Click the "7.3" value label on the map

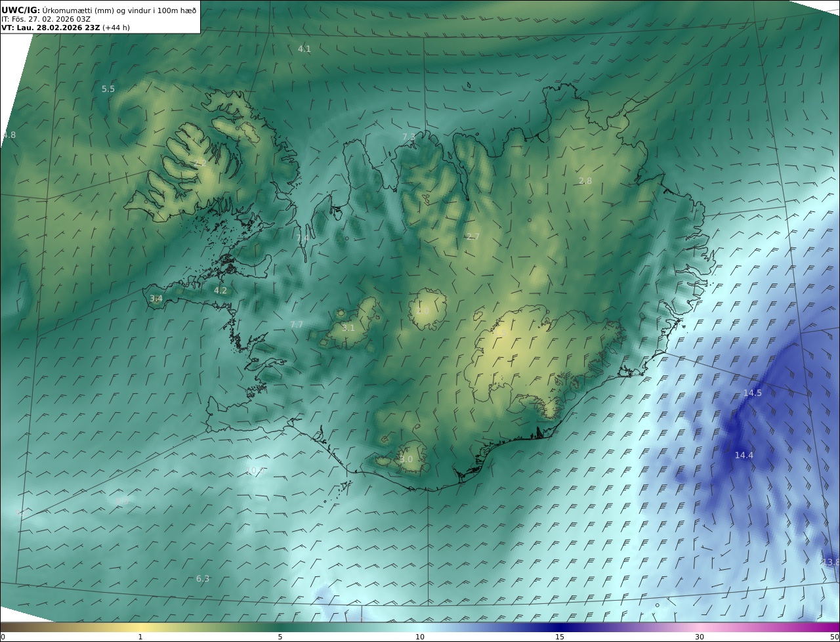tap(409, 136)
